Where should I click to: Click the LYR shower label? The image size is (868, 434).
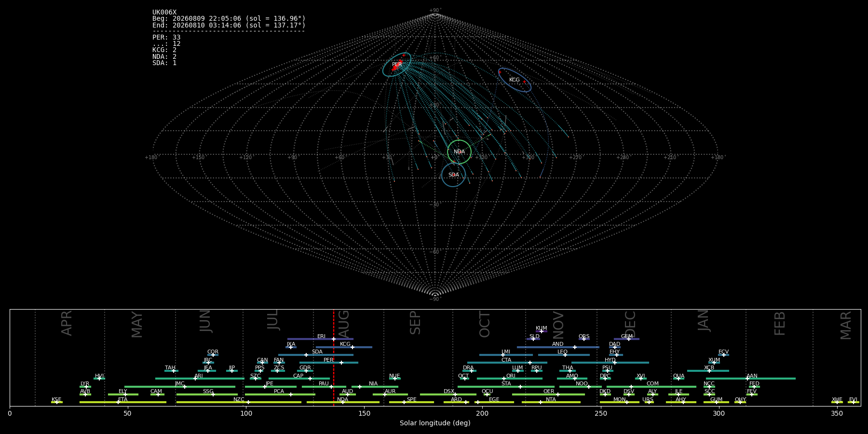[x=85, y=384]
